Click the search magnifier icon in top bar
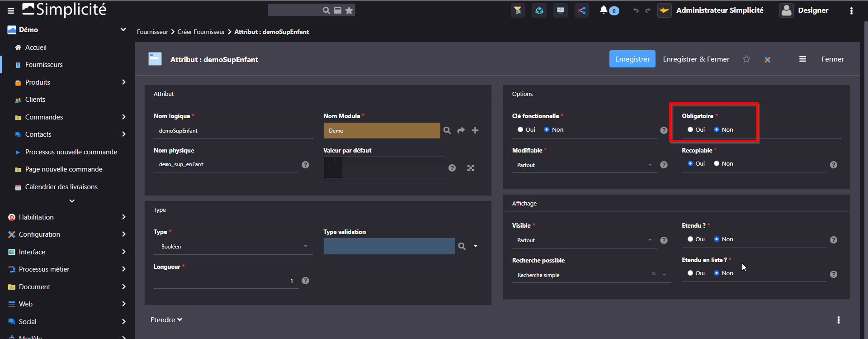The image size is (868, 339). [326, 10]
